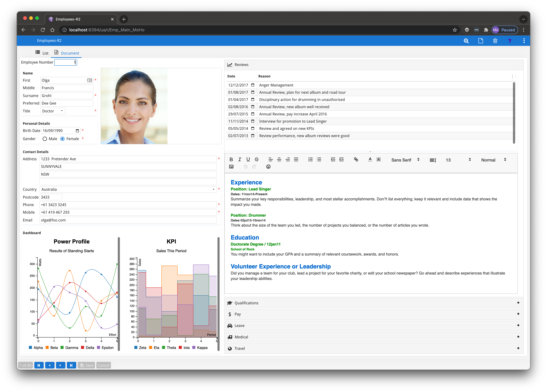
Task: Switch to the Document tab
Action: 67,53
